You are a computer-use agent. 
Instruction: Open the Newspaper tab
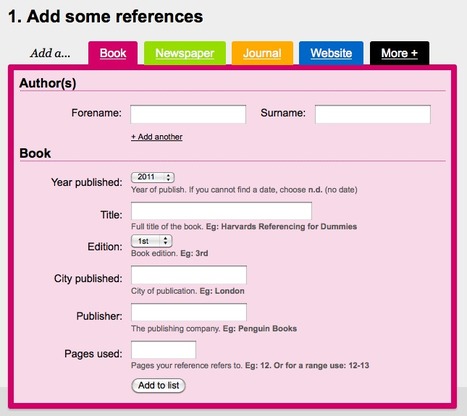point(185,53)
